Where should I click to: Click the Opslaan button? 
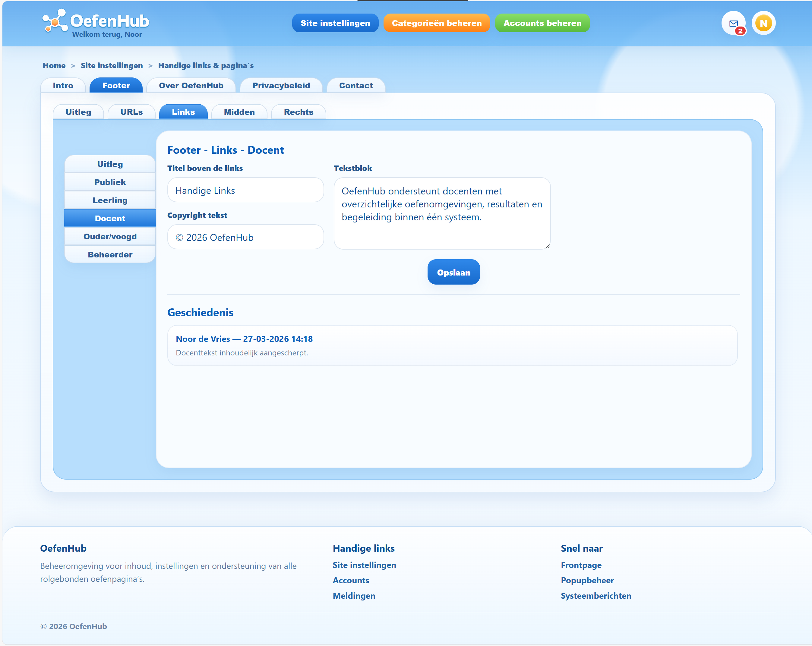click(453, 272)
